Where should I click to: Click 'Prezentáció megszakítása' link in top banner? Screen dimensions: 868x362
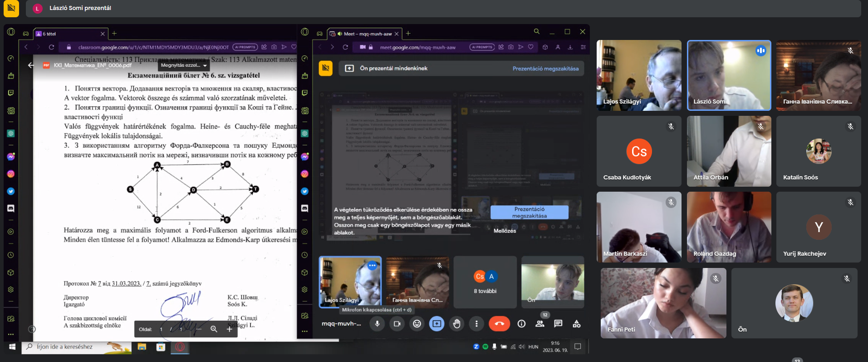(545, 69)
